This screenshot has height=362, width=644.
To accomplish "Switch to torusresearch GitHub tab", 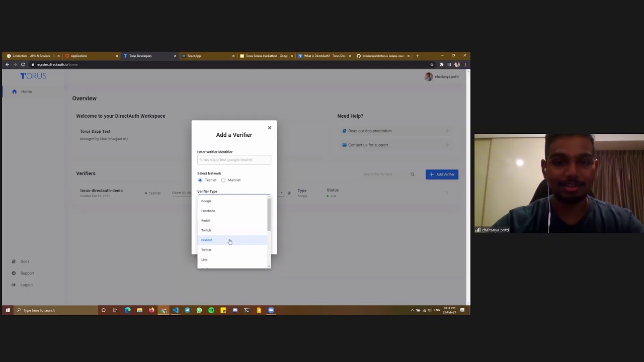I will 383,56.
